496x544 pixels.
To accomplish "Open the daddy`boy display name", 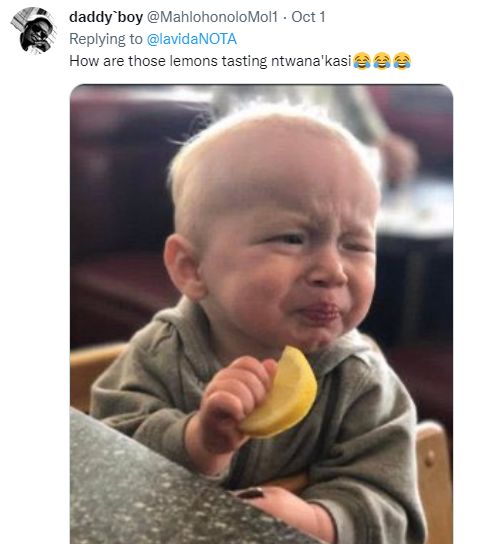I will [x=106, y=17].
